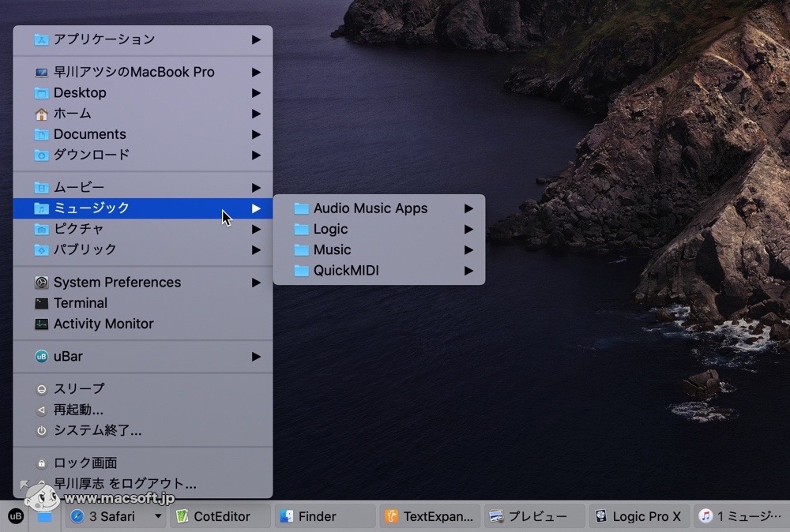Click the round uB logo at bottom-left

tap(16, 515)
